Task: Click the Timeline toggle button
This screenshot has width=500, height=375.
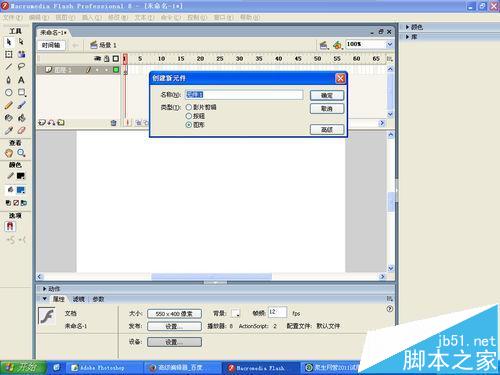Action: pos(51,45)
